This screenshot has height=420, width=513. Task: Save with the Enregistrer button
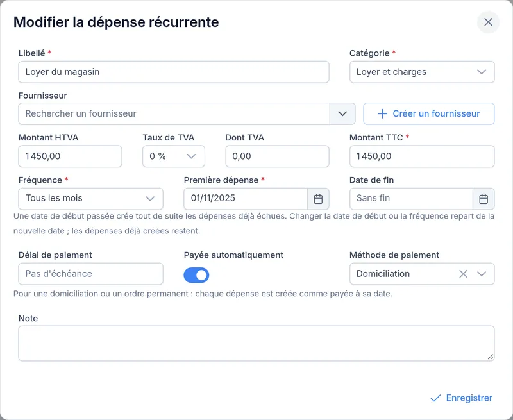click(461, 398)
